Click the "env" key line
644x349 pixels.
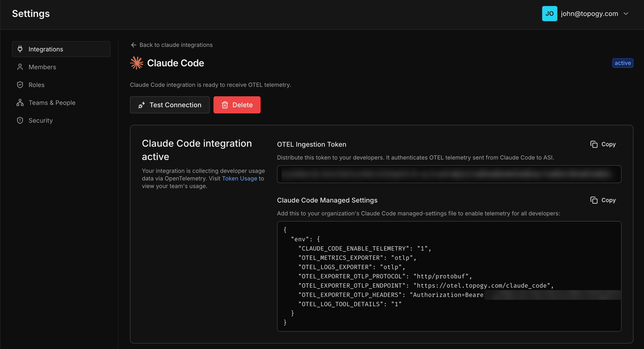[306, 239]
